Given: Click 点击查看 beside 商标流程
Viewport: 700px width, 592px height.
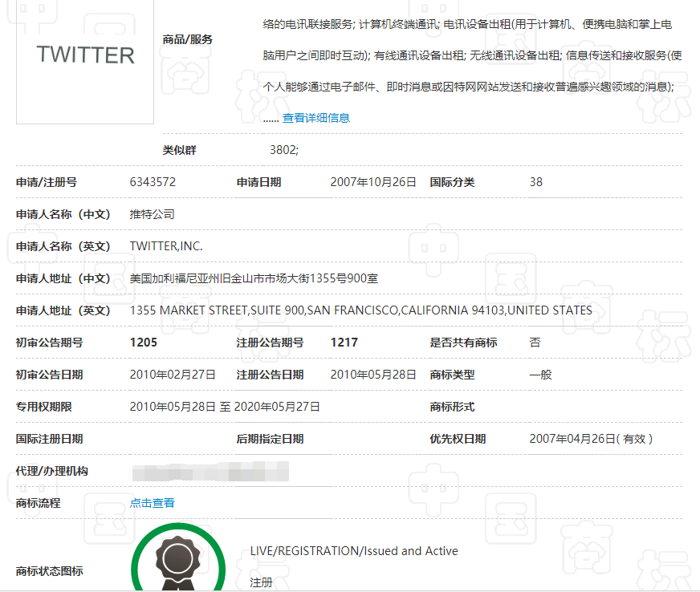Looking at the screenshot, I should 152,503.
